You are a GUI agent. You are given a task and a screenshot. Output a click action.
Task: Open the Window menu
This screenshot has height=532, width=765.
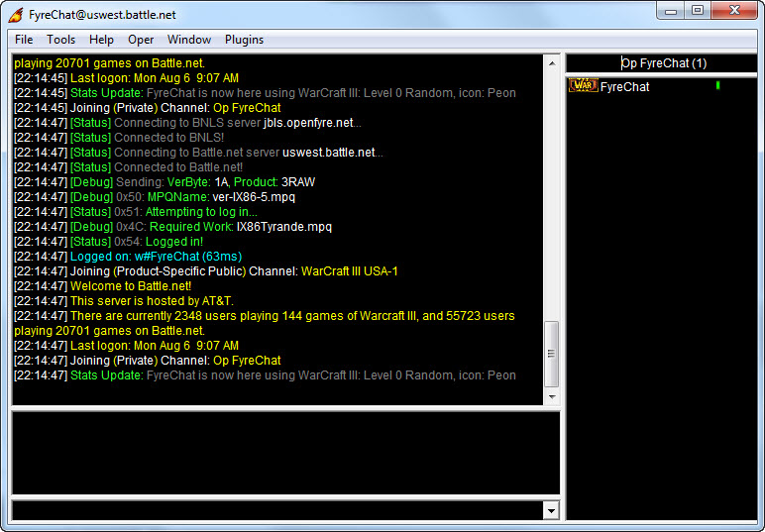tap(188, 40)
